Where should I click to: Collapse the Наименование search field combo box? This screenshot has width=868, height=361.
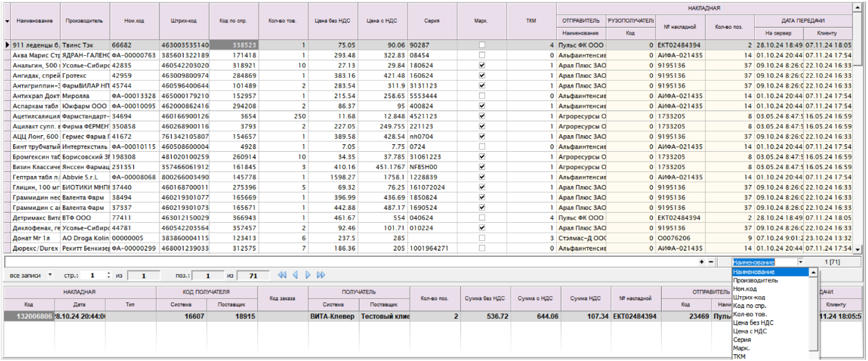coord(800,262)
